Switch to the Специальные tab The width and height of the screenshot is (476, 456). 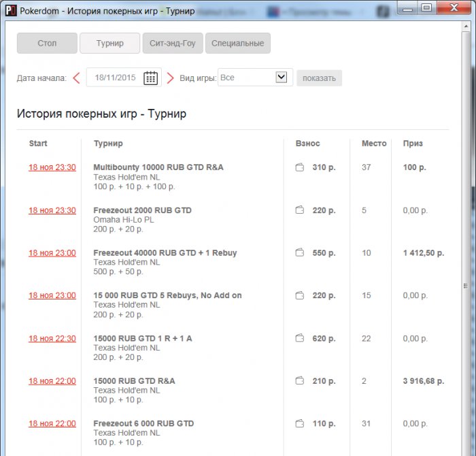(x=238, y=43)
